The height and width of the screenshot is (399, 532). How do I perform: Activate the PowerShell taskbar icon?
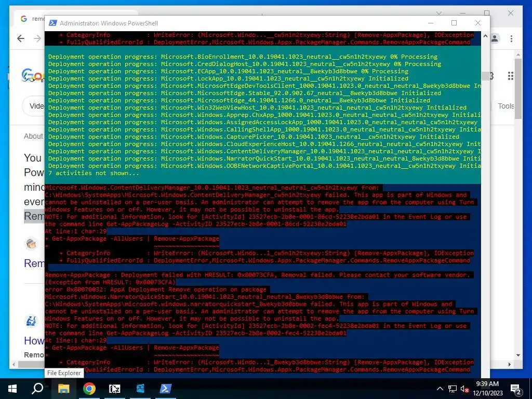tap(166, 389)
